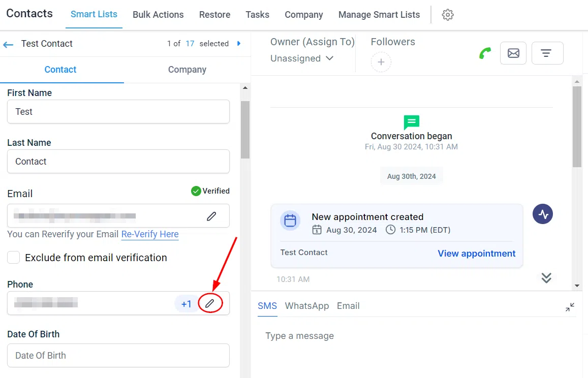Open the settings gear icon
588x378 pixels.
point(447,15)
